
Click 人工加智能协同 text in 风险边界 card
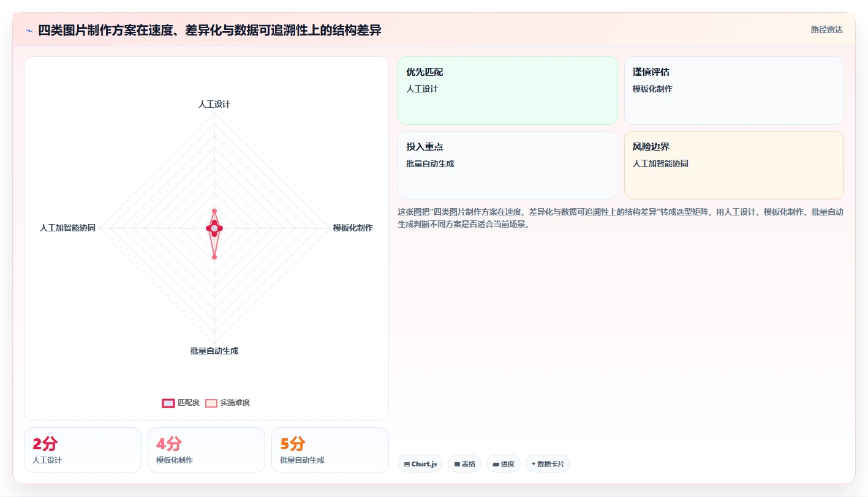[x=660, y=163]
